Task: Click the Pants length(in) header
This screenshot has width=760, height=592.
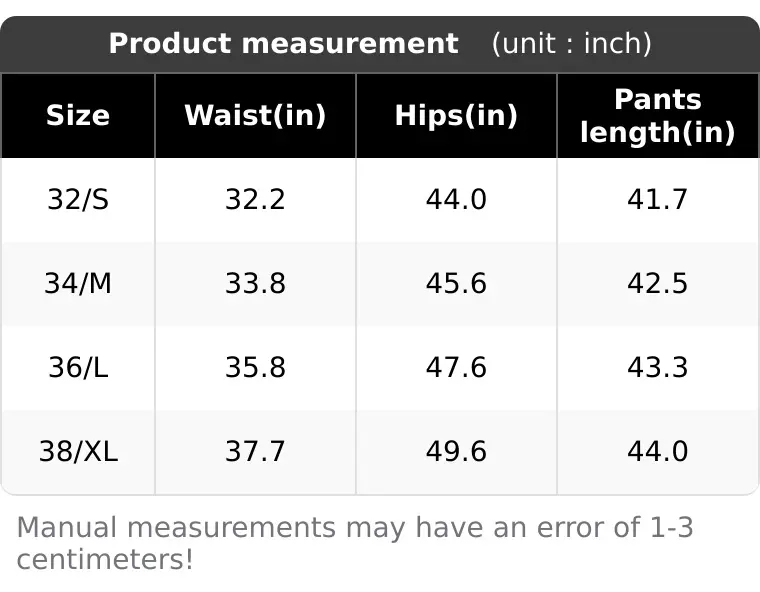Action: 658,116
